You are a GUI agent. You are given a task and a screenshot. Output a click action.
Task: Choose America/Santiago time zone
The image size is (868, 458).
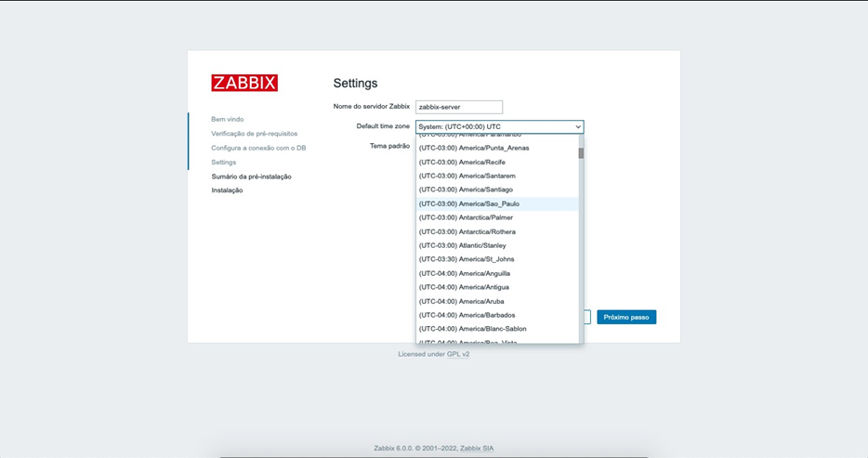[497, 190]
